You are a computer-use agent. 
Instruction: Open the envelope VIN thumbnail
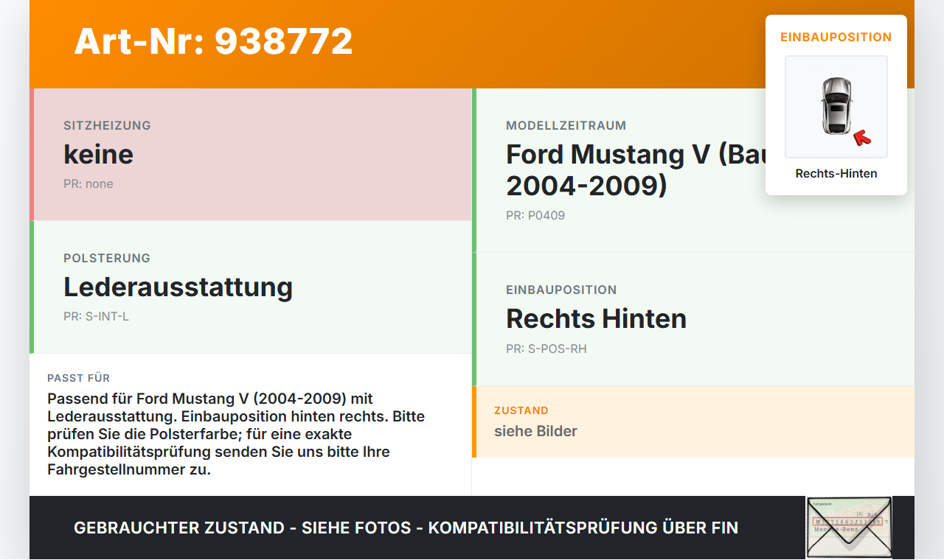[x=849, y=528]
